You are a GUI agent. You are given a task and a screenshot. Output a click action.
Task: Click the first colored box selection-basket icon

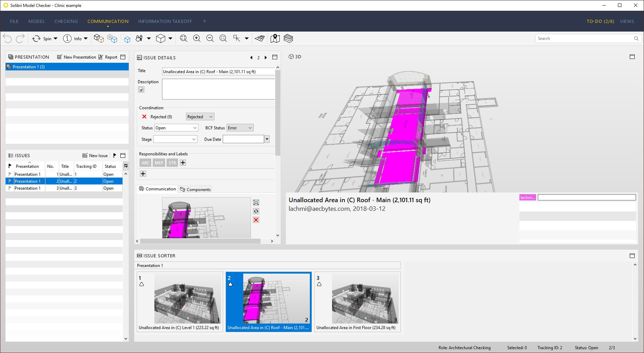tap(99, 38)
